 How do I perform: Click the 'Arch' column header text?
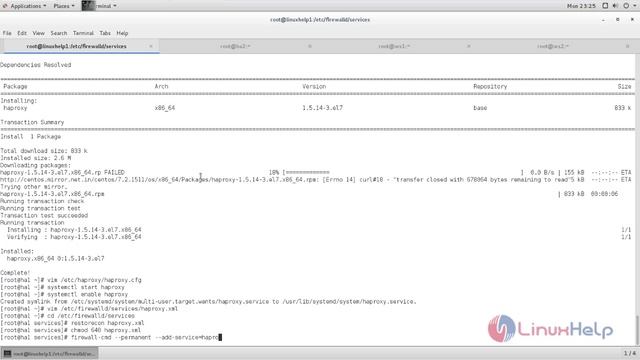161,87
